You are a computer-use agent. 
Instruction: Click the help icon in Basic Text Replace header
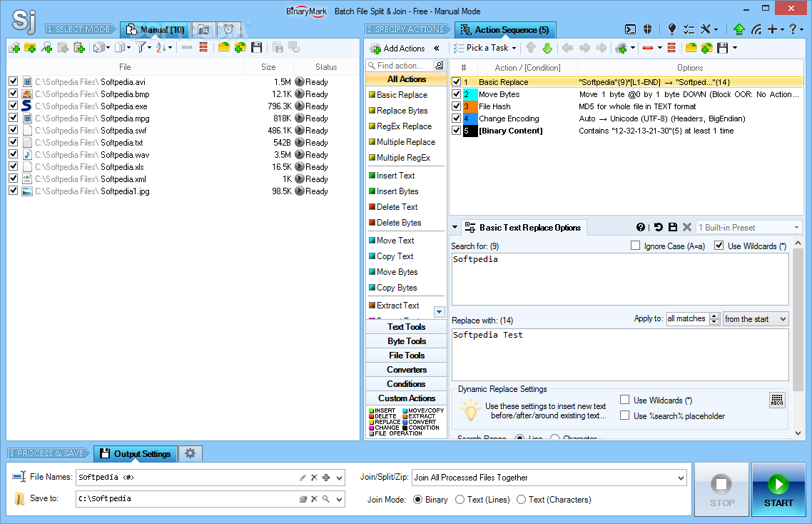coord(641,227)
